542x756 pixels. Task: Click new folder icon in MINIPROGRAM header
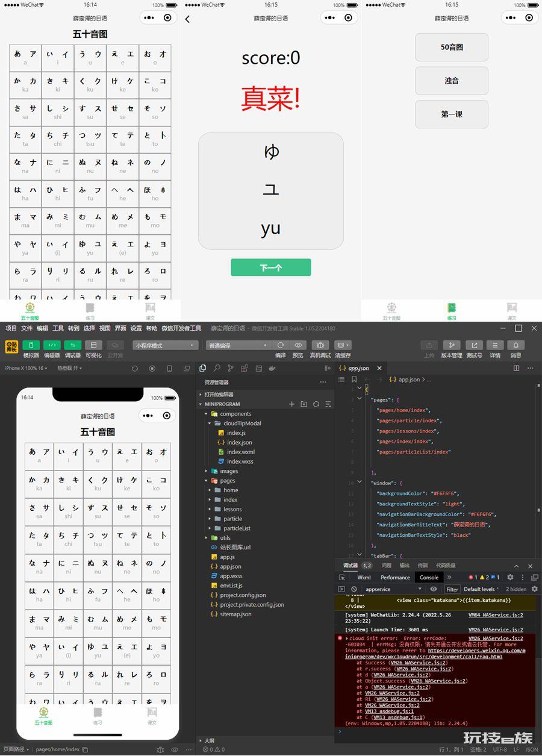pos(304,404)
